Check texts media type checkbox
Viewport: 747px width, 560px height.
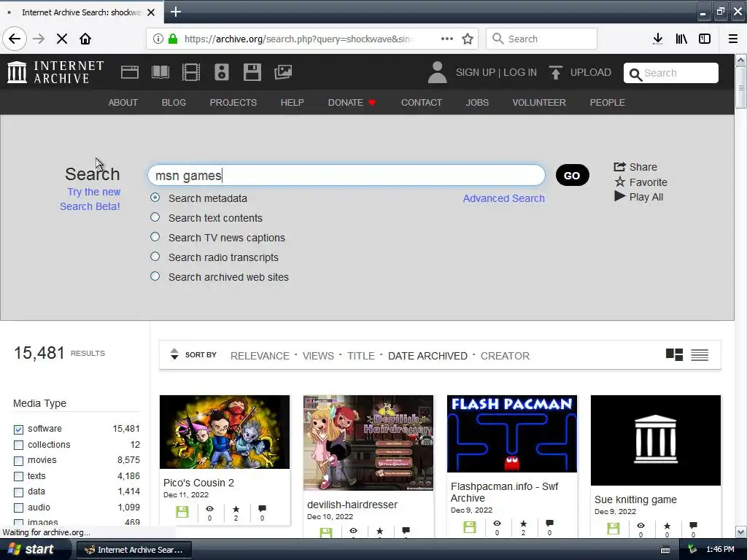coord(18,477)
